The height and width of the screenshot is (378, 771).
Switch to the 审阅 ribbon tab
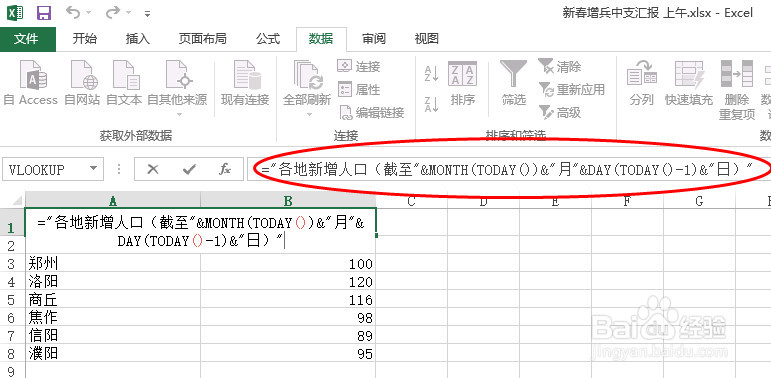pyautogui.click(x=374, y=39)
